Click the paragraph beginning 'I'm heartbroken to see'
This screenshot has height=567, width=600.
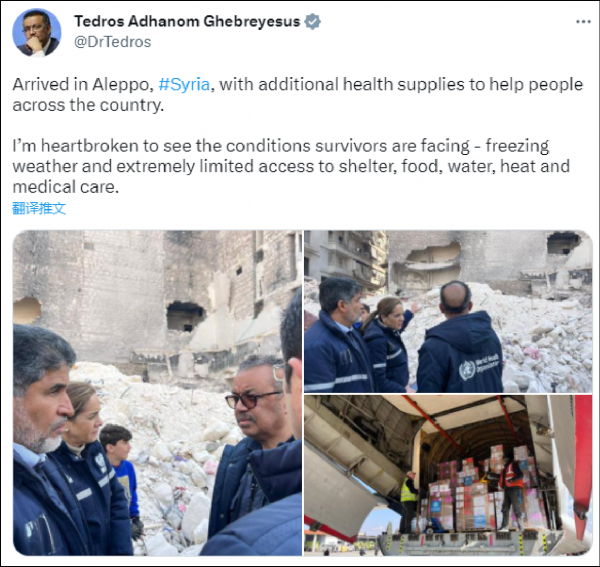click(291, 166)
